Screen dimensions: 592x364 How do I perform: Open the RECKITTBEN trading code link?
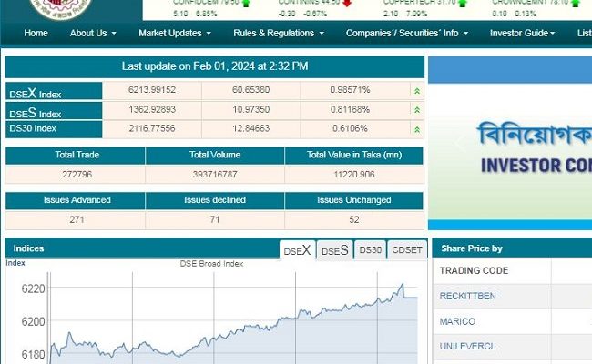(x=468, y=297)
